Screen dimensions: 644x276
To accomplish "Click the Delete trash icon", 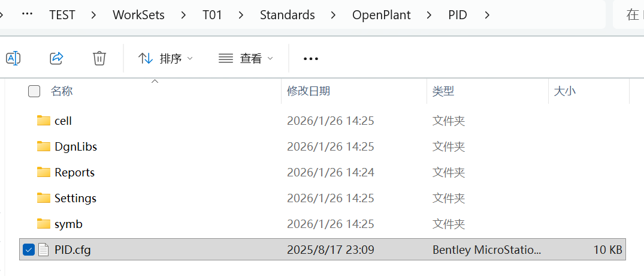I will 99,58.
